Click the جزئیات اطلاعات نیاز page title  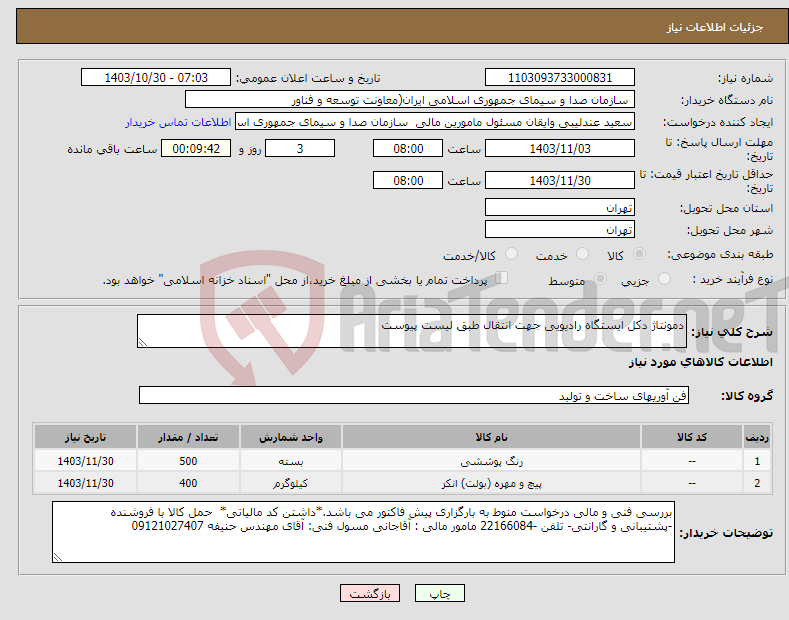715,27
